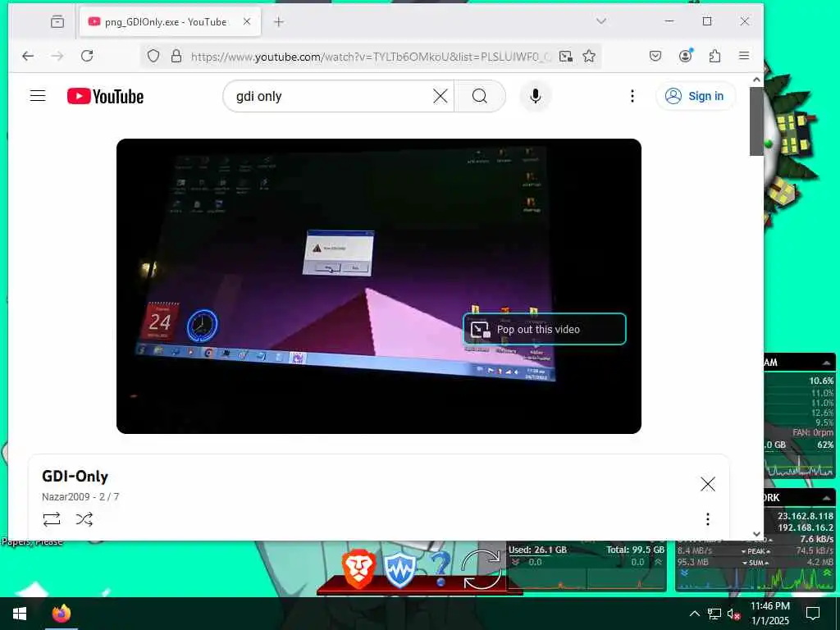Select the png_GDIOnly.exe - YouTube tab
Image resolution: width=840 pixels, height=630 pixels.
[171, 22]
